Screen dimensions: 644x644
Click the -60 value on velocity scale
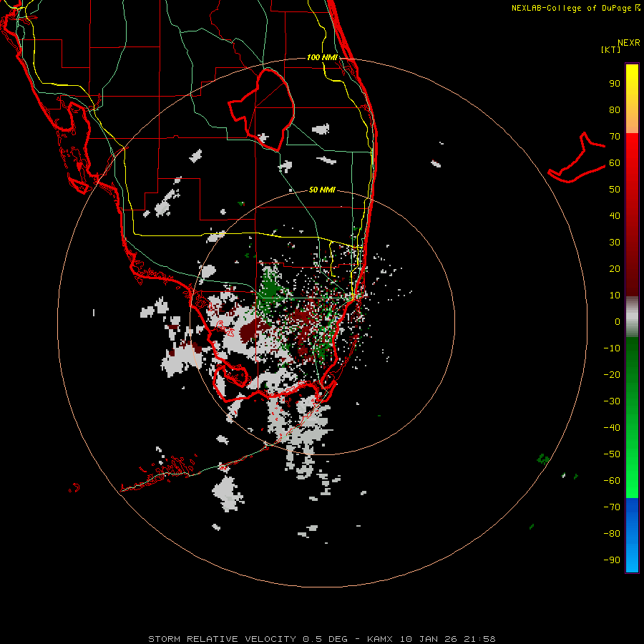pyautogui.click(x=612, y=481)
